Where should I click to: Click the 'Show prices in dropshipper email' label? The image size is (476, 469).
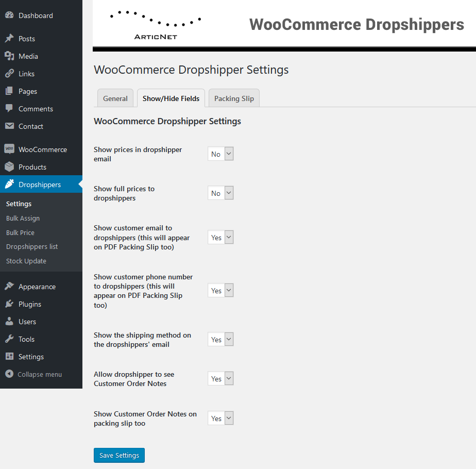138,154
